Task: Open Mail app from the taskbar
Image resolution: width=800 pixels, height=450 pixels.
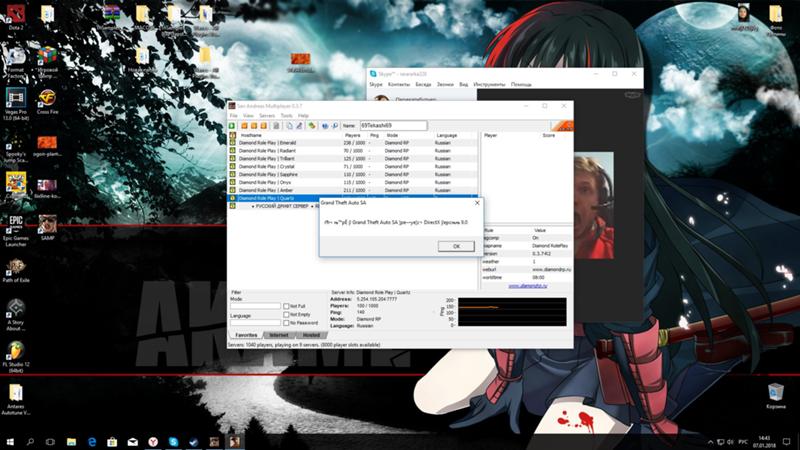Action: [x=133, y=442]
